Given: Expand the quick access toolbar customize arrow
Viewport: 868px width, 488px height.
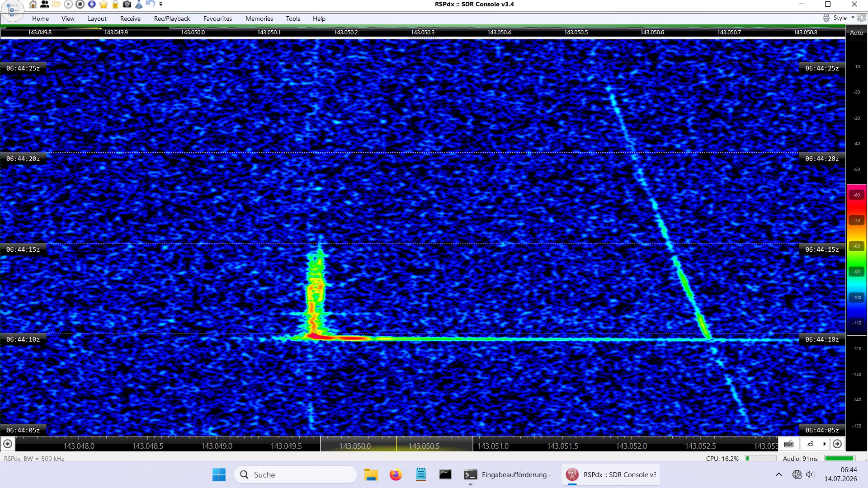Looking at the screenshot, I should pos(161,5).
